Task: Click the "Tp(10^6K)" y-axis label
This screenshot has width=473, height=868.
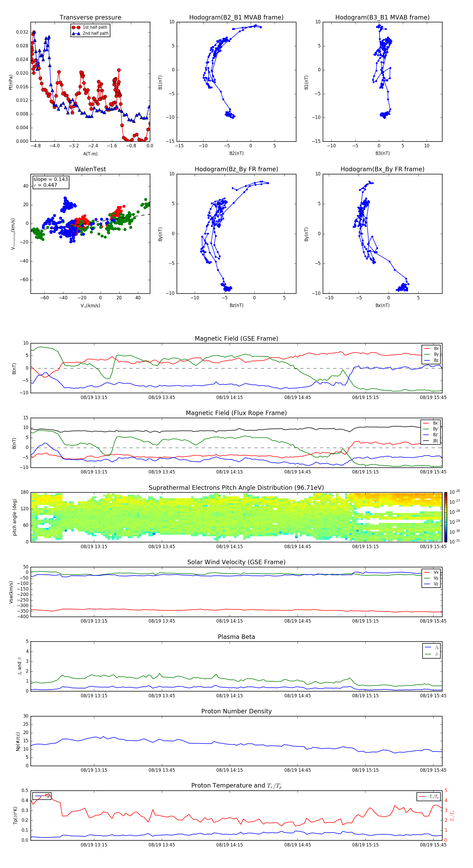Action: point(15,815)
